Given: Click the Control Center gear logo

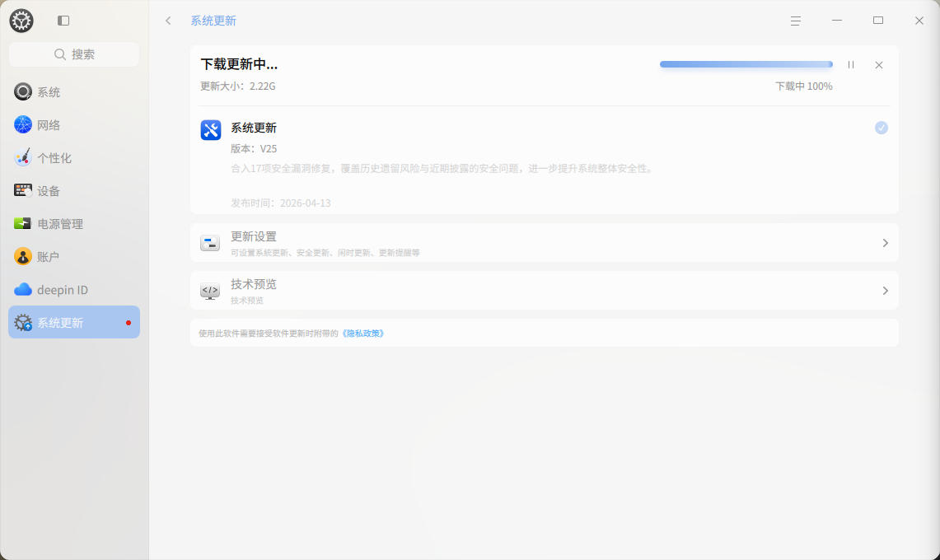Looking at the screenshot, I should 21,21.
